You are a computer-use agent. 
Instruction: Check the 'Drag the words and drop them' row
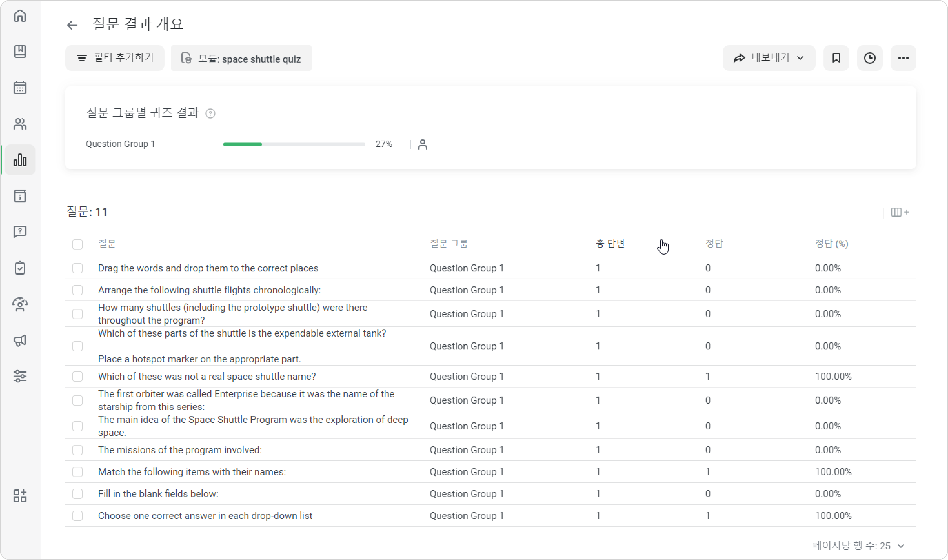pyautogui.click(x=77, y=268)
